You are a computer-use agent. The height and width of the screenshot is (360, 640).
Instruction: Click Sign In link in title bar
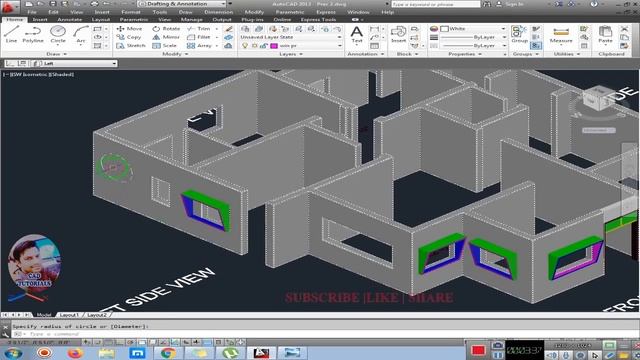[x=514, y=4]
